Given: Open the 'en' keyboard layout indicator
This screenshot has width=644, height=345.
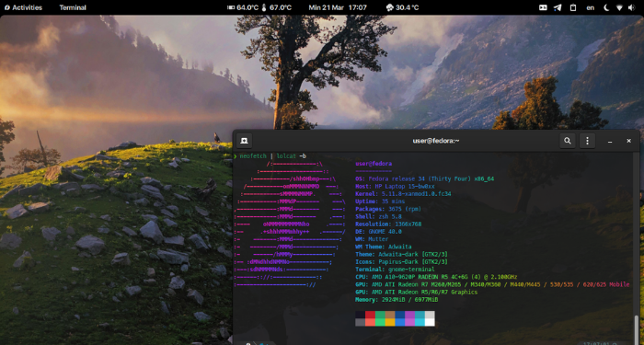Looking at the screenshot, I should tap(591, 7).
